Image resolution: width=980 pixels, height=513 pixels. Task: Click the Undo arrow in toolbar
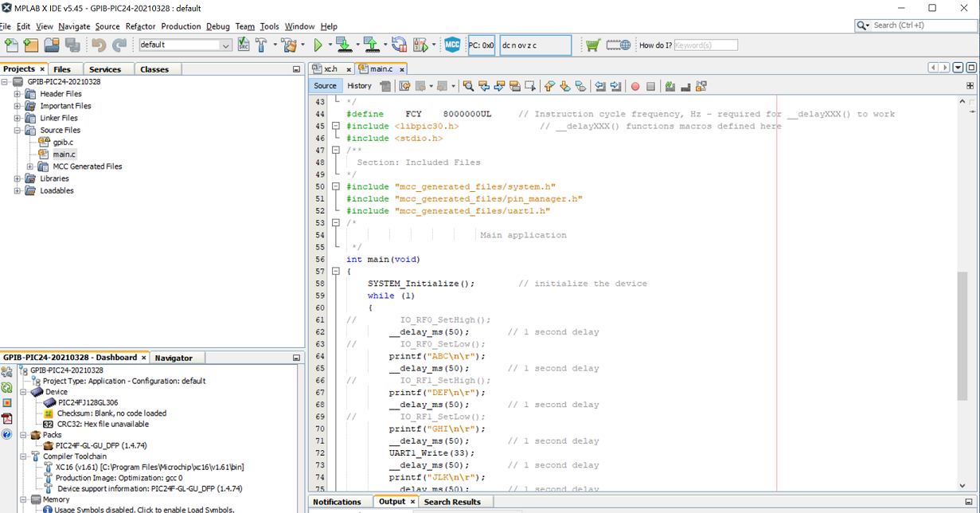pos(99,45)
